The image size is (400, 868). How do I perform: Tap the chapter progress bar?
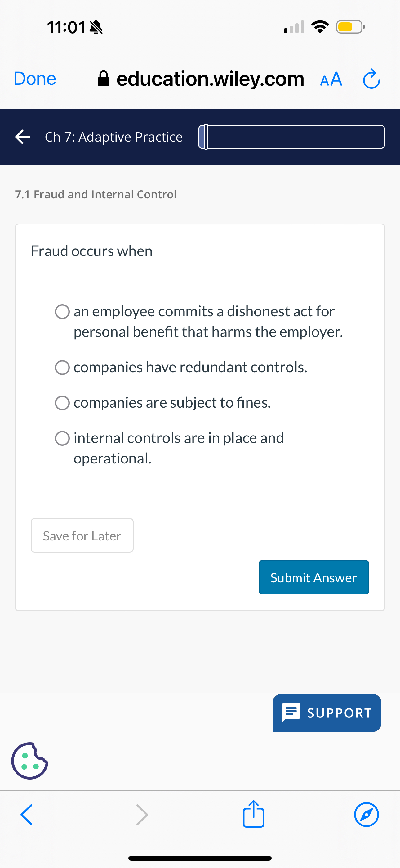pyautogui.click(x=291, y=137)
